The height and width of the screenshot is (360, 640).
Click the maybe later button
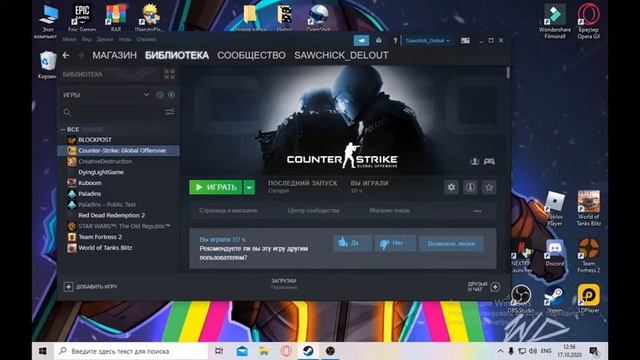coord(451,244)
